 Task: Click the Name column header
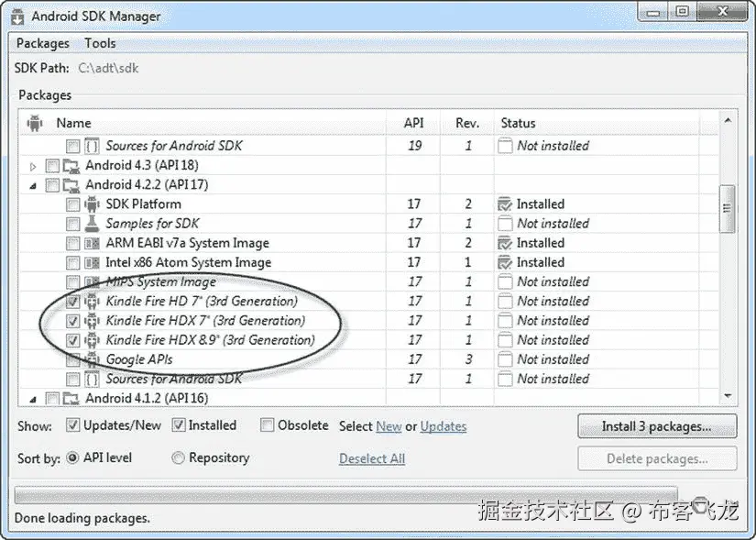pos(203,123)
